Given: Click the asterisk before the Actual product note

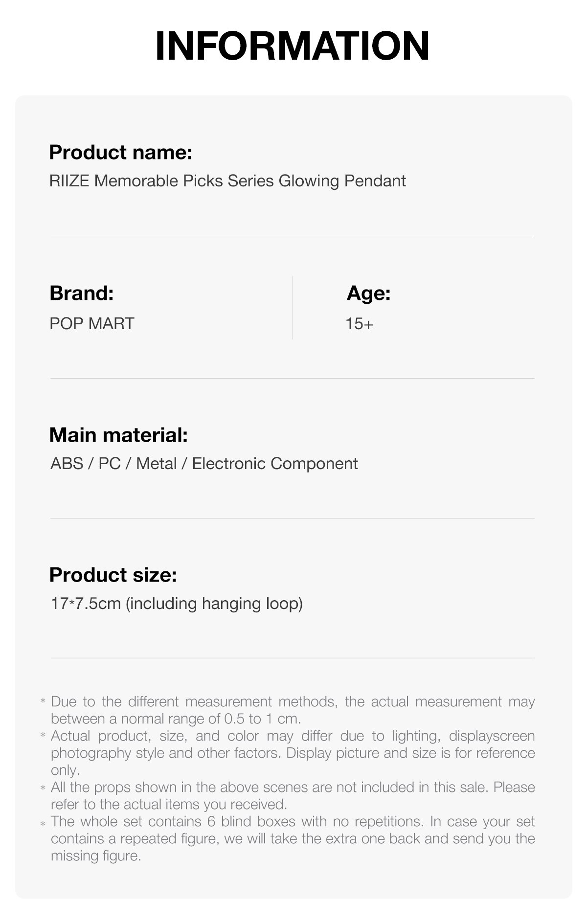Looking at the screenshot, I should pyautogui.click(x=43, y=736).
